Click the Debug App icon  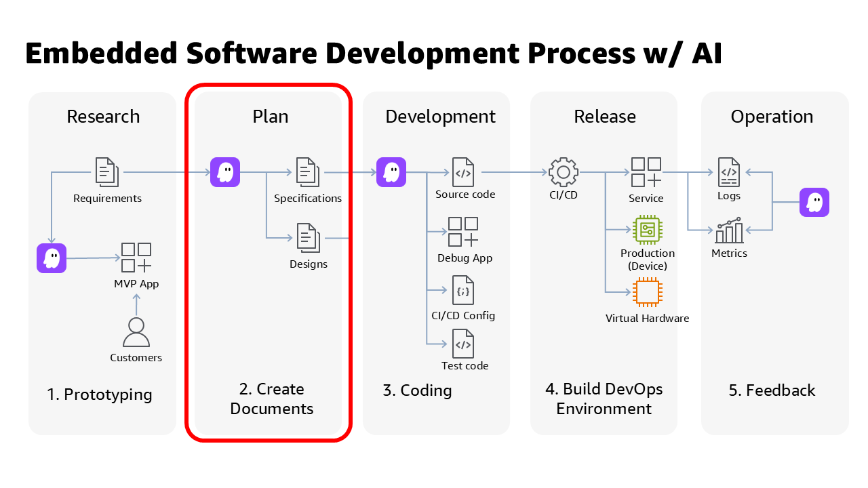[x=463, y=232]
